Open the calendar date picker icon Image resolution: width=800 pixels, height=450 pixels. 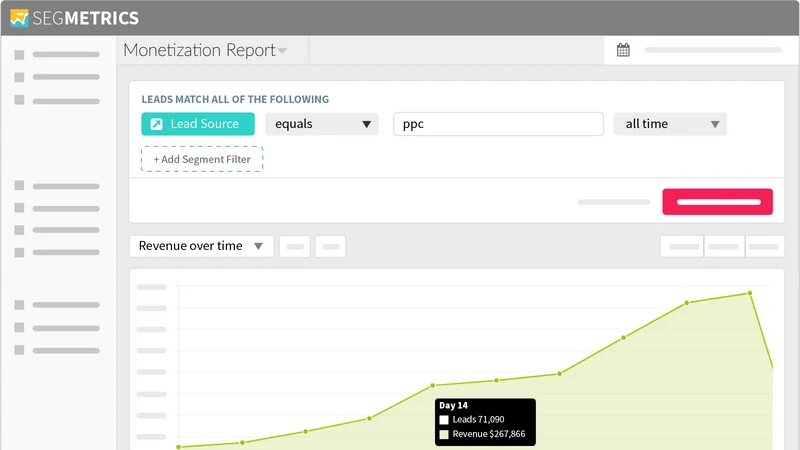pyautogui.click(x=623, y=50)
